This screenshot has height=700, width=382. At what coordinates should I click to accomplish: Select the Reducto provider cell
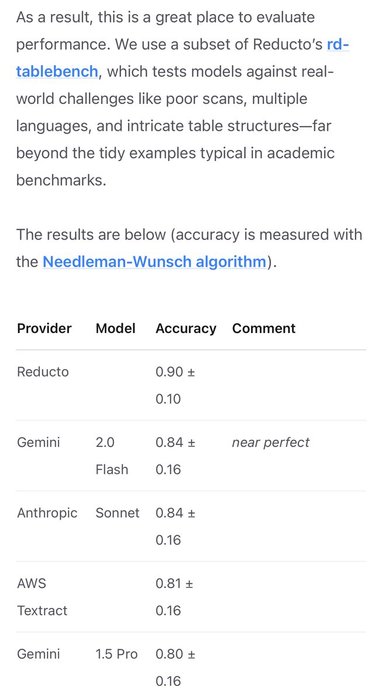[43, 372]
